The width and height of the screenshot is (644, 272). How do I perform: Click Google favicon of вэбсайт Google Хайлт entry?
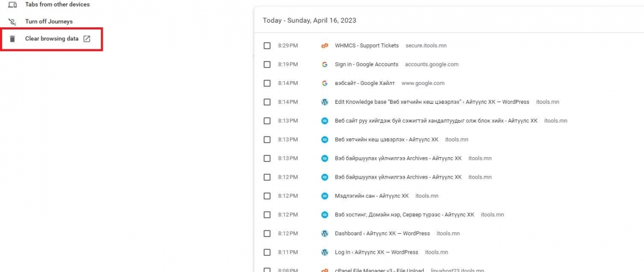click(x=324, y=83)
